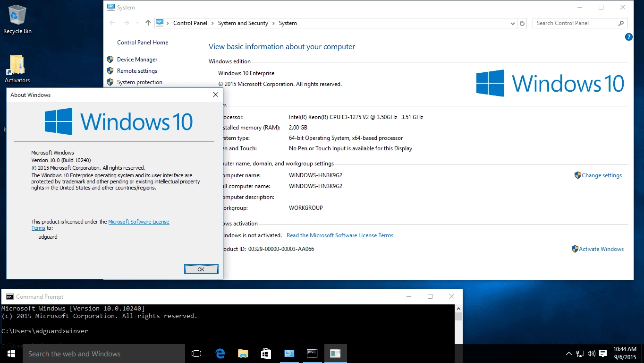Click the 2.00 GB installed memory value

(298, 128)
